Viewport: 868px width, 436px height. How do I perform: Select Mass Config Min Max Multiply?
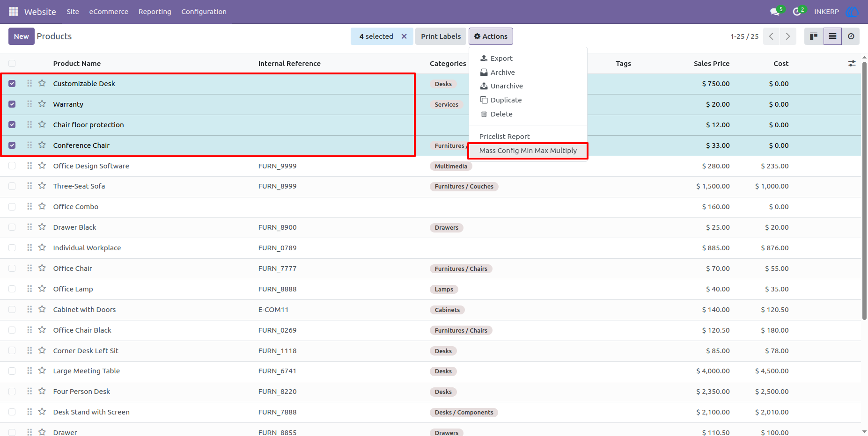(528, 151)
